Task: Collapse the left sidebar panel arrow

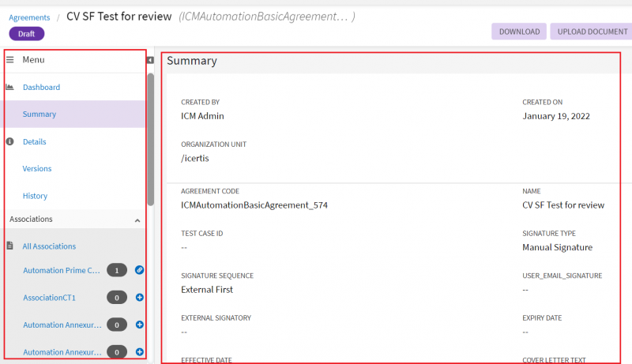Action: (150, 60)
